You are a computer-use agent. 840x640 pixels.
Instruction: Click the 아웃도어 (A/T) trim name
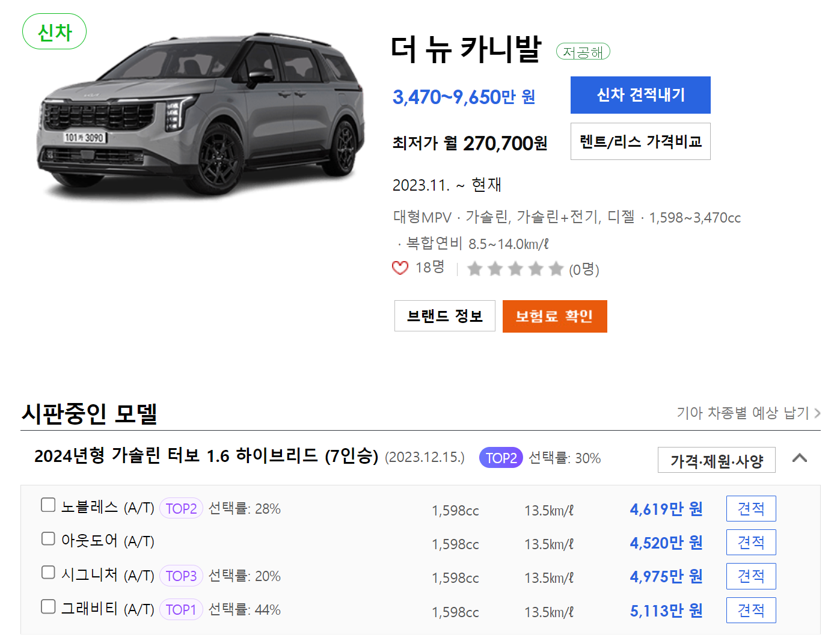point(108,541)
